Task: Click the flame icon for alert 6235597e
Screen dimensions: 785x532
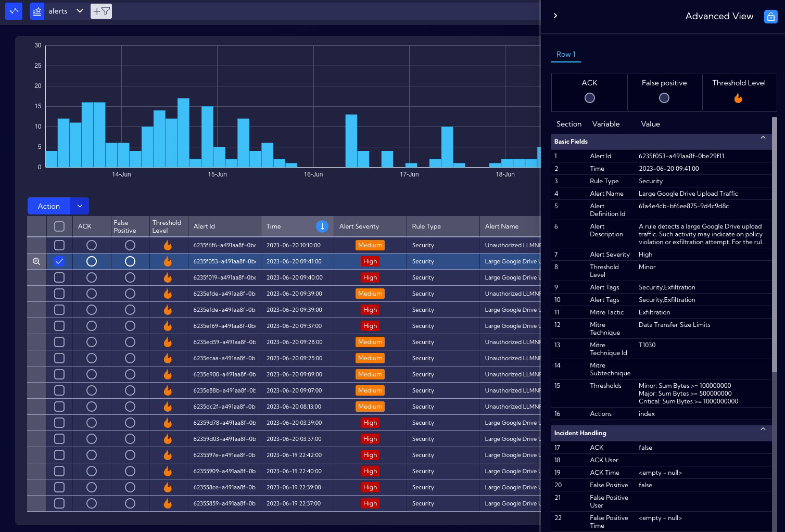Action: tap(168, 455)
